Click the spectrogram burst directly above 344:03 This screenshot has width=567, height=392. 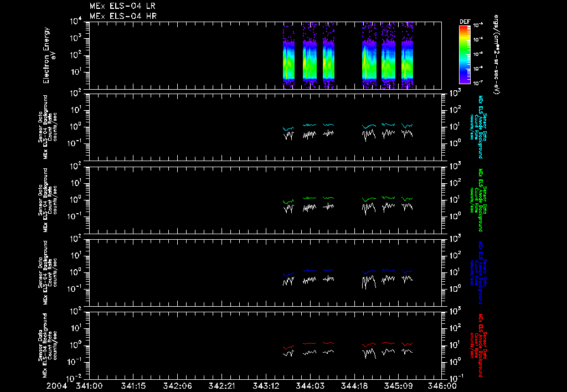(x=310, y=55)
